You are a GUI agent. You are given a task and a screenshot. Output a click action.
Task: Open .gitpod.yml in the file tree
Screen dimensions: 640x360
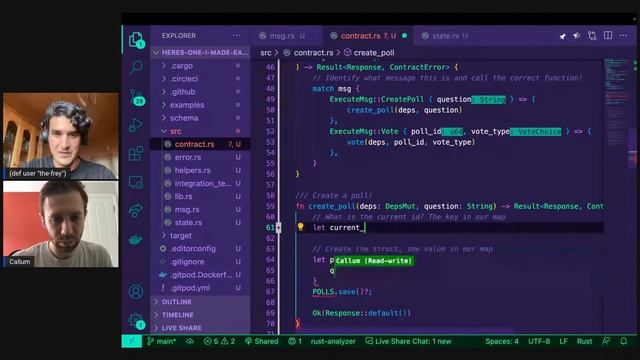point(200,288)
